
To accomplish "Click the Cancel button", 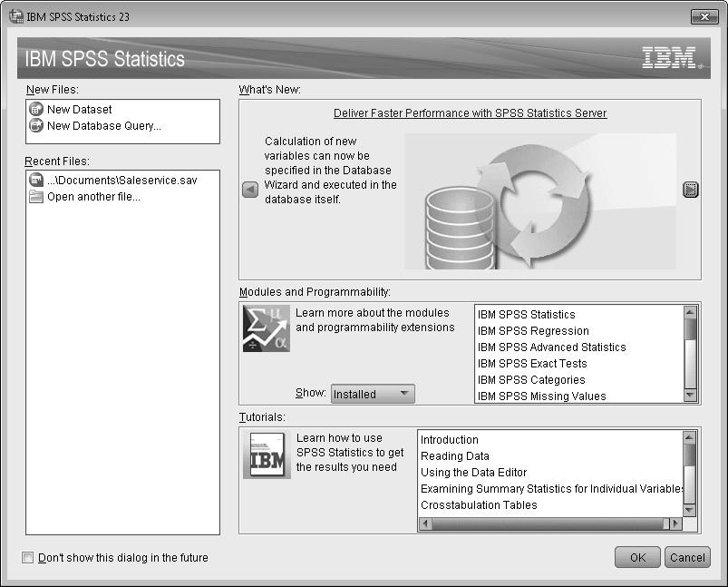I will click(687, 557).
